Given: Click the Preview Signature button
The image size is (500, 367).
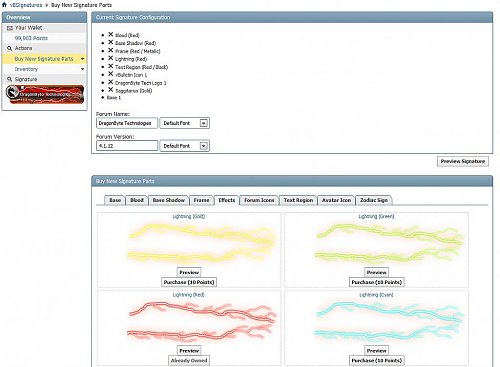Looking at the screenshot, I should pos(463,161).
